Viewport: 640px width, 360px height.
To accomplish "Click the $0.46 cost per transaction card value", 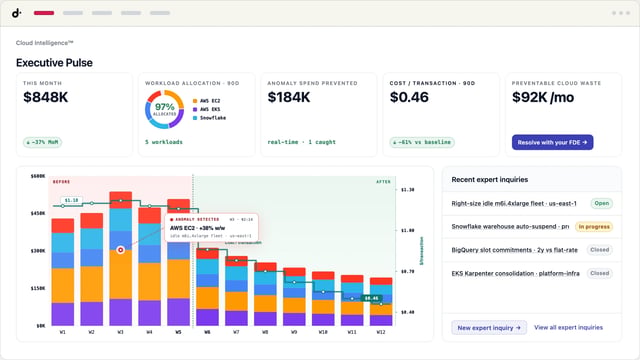I will pos(409,97).
